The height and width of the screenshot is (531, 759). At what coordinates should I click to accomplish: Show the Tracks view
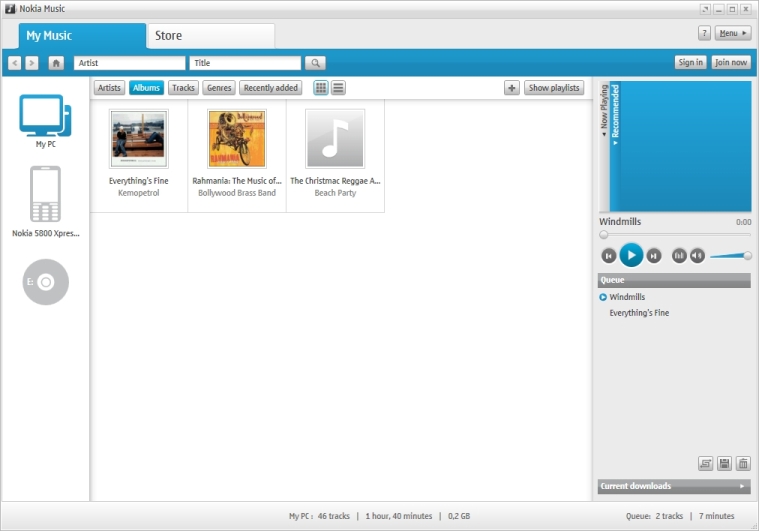pos(183,88)
